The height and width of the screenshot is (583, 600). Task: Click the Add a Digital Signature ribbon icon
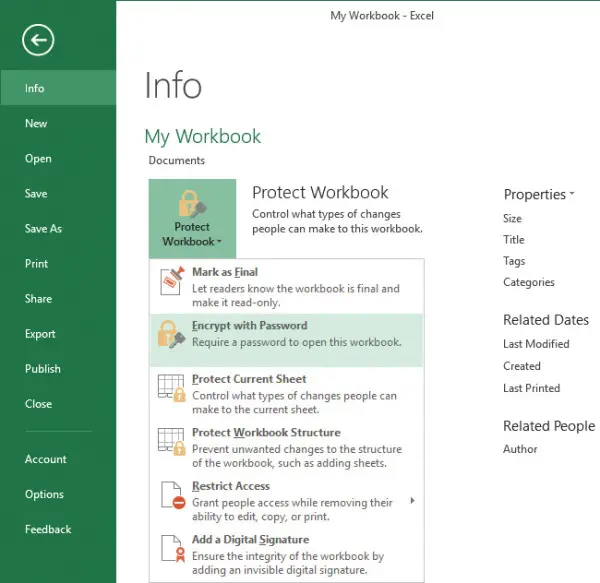point(173,549)
